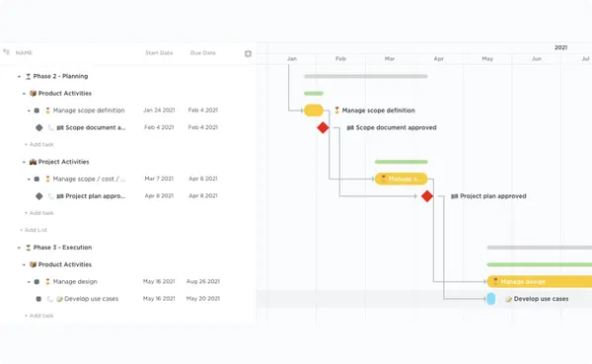Click hourglass icon of Phase 3 - Execution

point(28,248)
